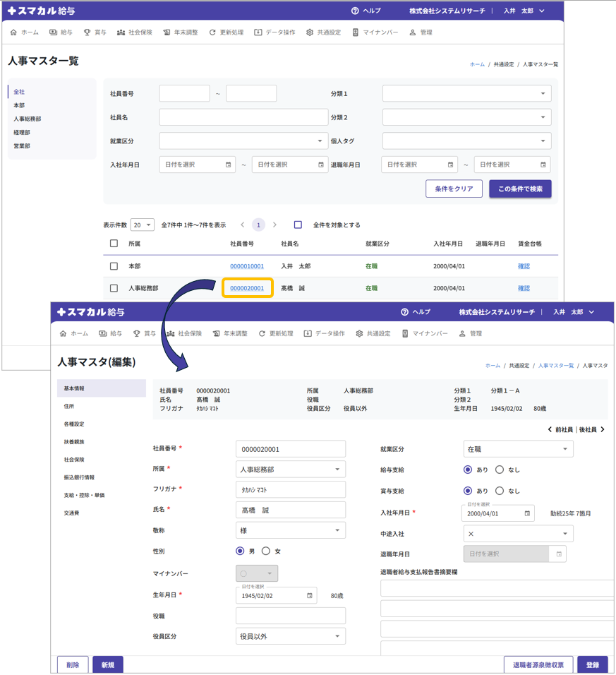Select the 女 radio button for 性別

266,551
